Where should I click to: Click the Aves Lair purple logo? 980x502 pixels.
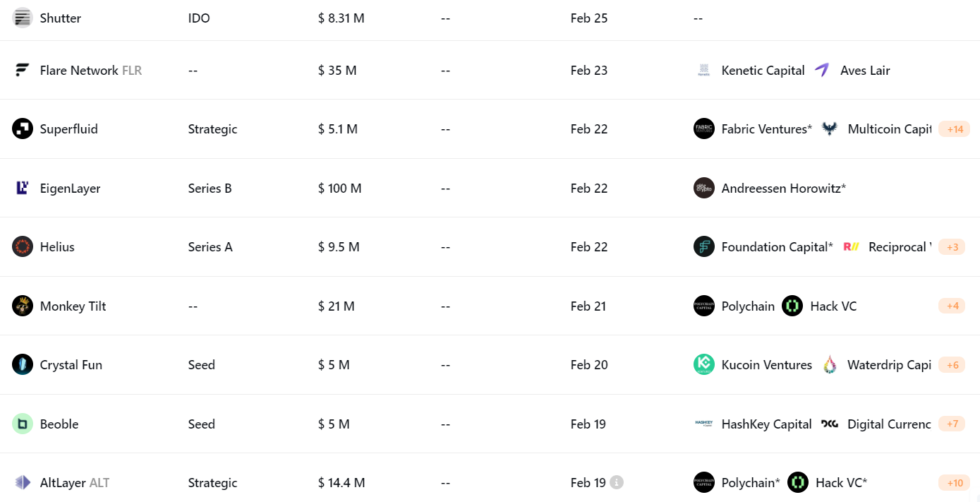(823, 70)
